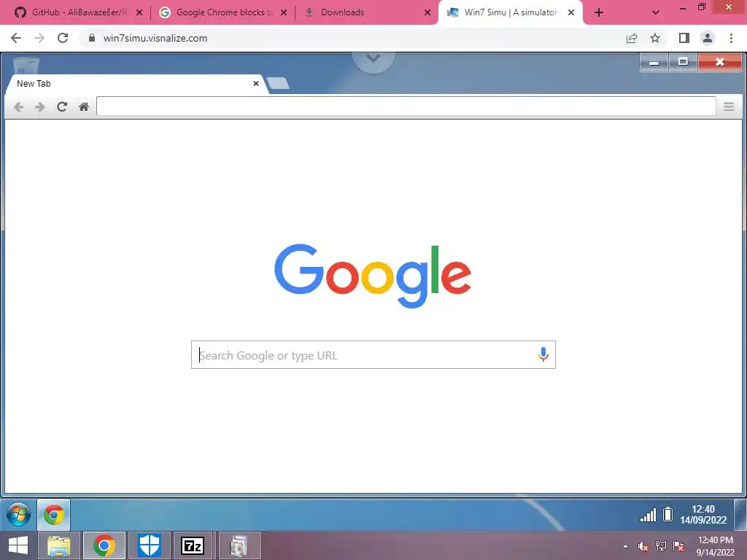747x560 pixels.
Task: Open a new tab in simulated Chrome
Action: point(278,83)
